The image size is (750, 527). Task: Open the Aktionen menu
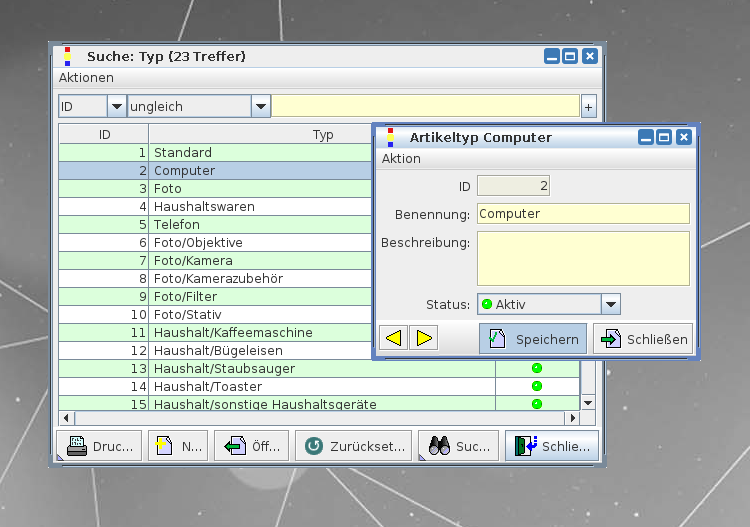[x=86, y=78]
